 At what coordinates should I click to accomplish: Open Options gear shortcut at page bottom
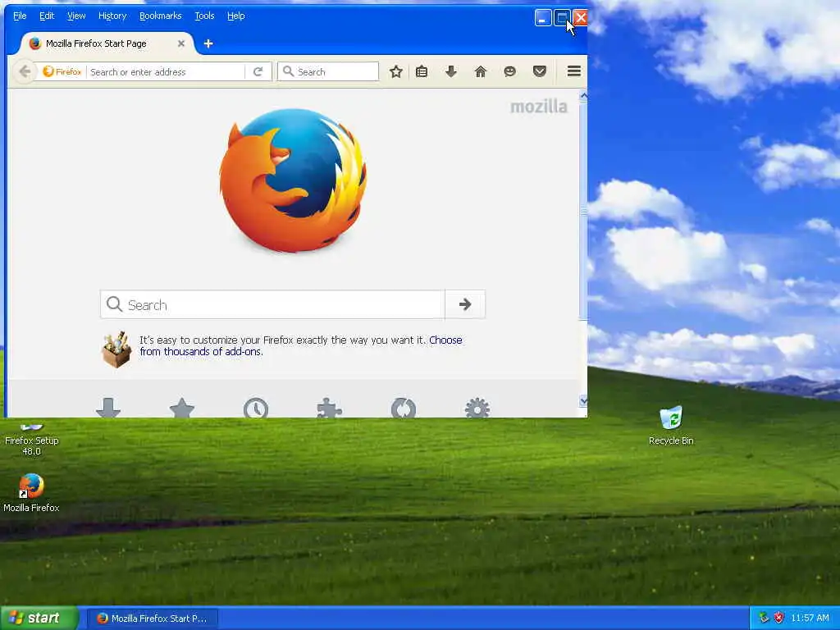point(477,408)
